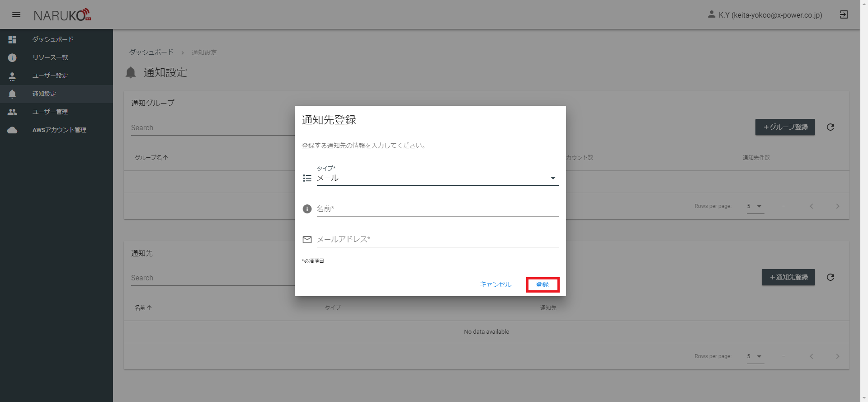868x402 pixels.
Task: Click the 通知設定 breadcrumb text
Action: coord(204,52)
